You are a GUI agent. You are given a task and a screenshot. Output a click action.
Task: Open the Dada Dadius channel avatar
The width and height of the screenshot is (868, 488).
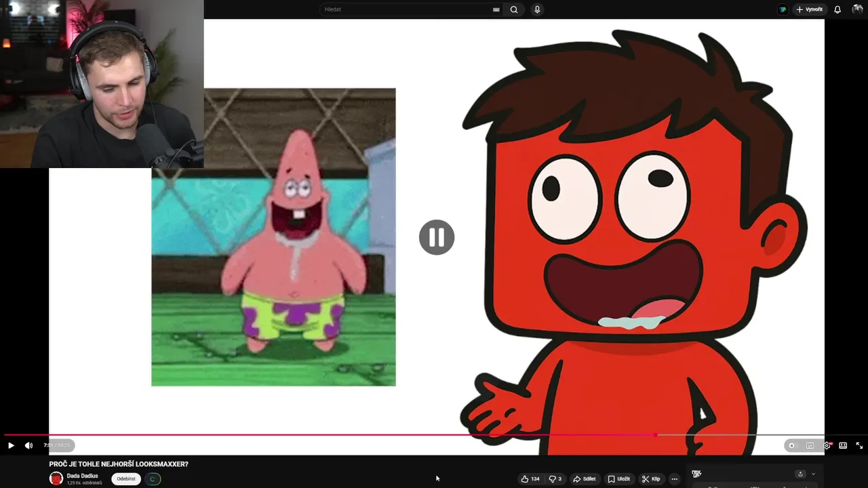(56, 479)
